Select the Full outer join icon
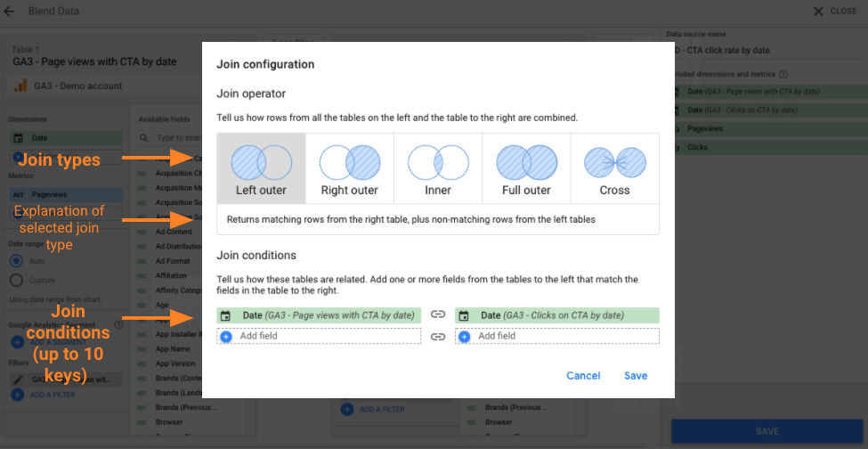Viewport: 868px width, 449px height. (526, 168)
